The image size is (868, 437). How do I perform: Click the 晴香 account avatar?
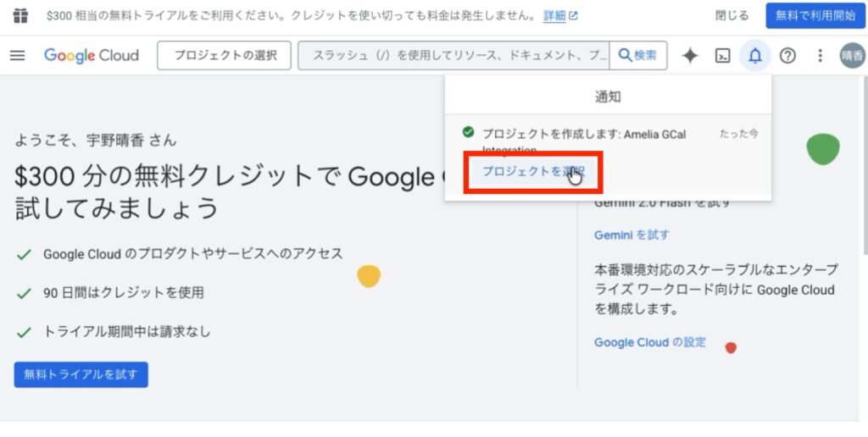pyautogui.click(x=852, y=56)
